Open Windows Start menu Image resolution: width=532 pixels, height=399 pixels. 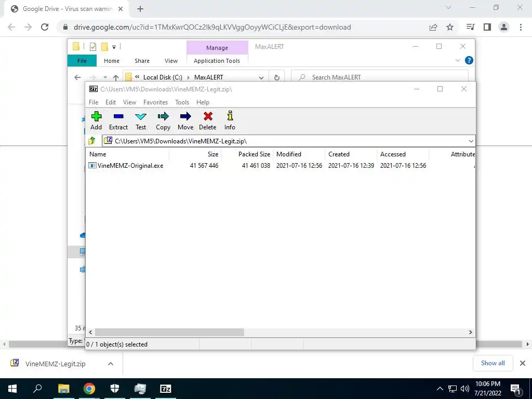point(12,389)
